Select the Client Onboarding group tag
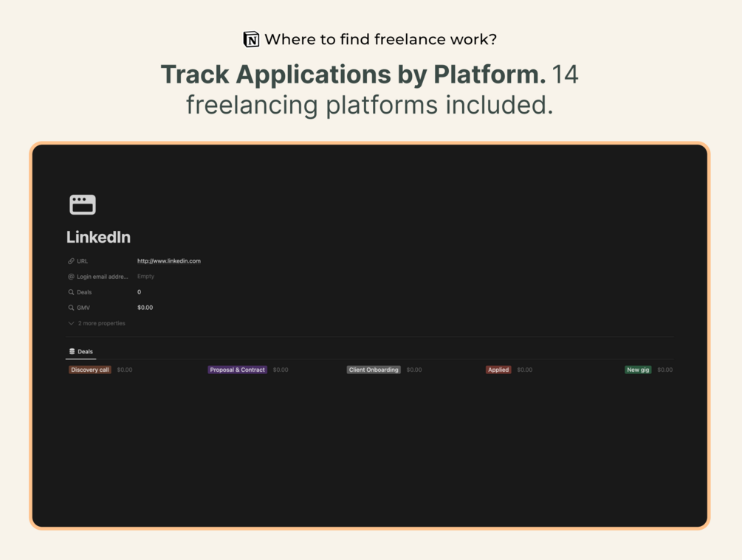742x560 pixels. point(374,370)
